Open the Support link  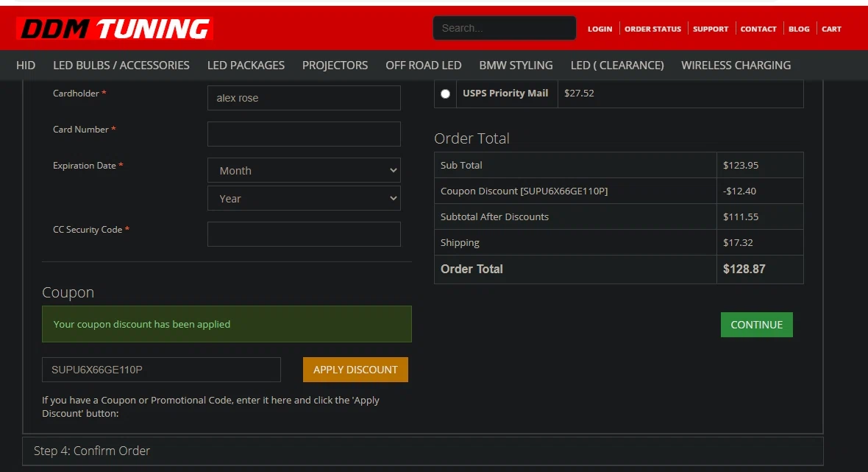point(711,29)
